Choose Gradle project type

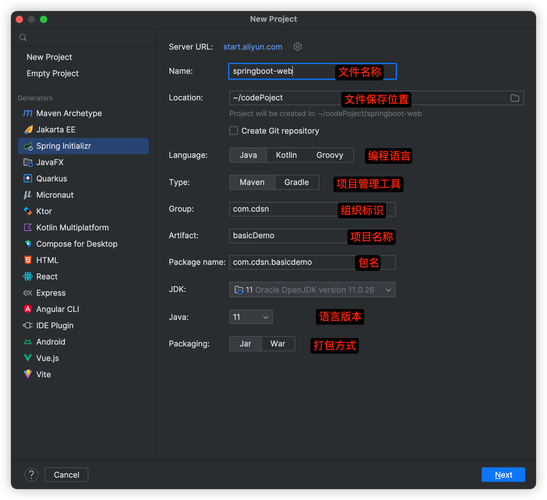click(x=297, y=182)
